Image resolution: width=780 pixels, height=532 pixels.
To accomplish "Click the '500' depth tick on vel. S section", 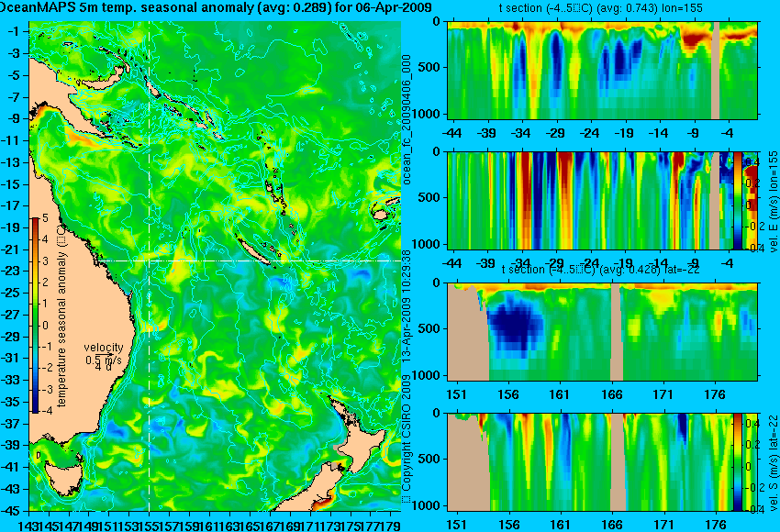I will 430,459.
